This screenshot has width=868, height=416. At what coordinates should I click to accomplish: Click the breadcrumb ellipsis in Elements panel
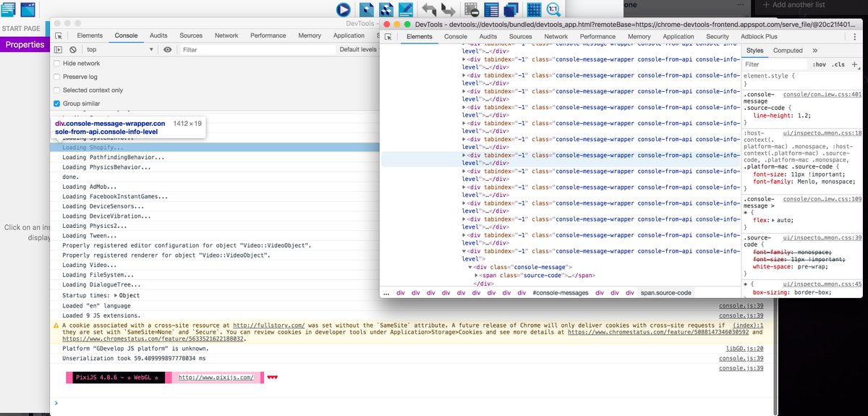pos(387,292)
